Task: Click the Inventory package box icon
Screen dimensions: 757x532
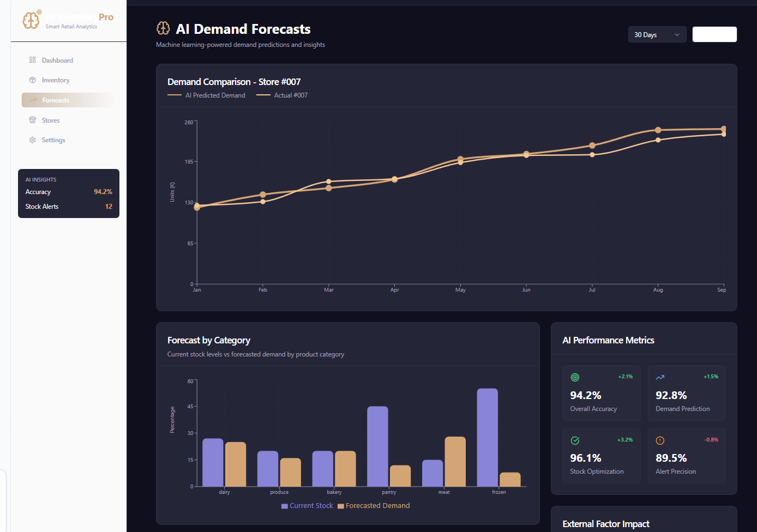Action: pyautogui.click(x=33, y=80)
